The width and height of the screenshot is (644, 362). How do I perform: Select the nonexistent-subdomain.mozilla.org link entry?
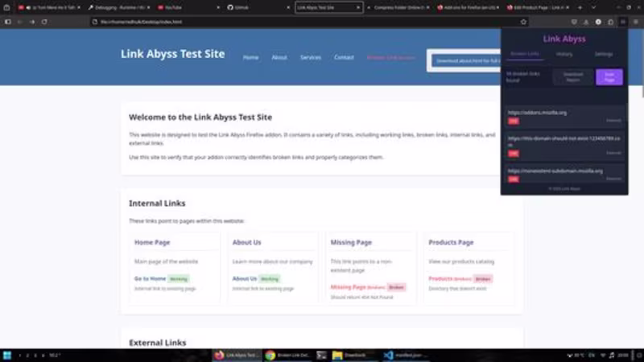point(564,175)
